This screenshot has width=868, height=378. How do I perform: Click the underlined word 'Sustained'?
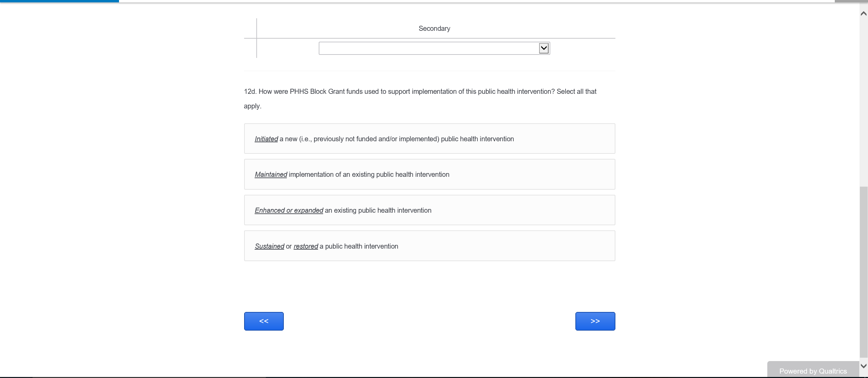coord(269,246)
